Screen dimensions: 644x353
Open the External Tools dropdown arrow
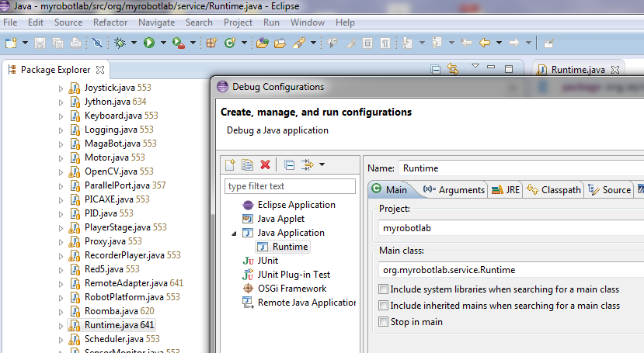(x=193, y=43)
